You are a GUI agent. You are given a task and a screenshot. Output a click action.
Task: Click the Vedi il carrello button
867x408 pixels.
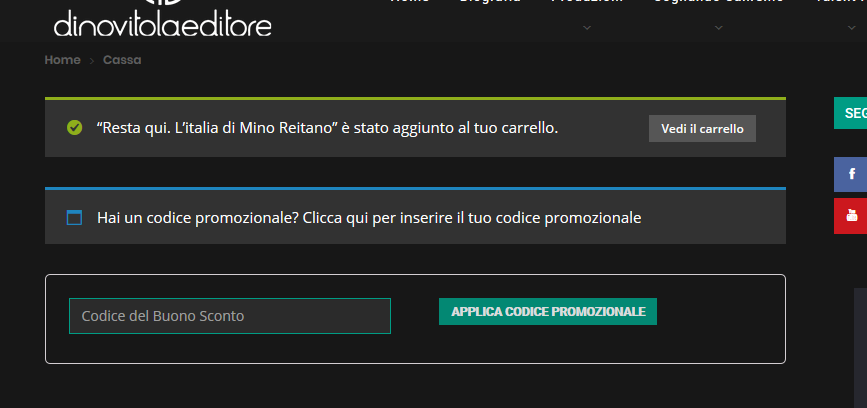(702, 129)
